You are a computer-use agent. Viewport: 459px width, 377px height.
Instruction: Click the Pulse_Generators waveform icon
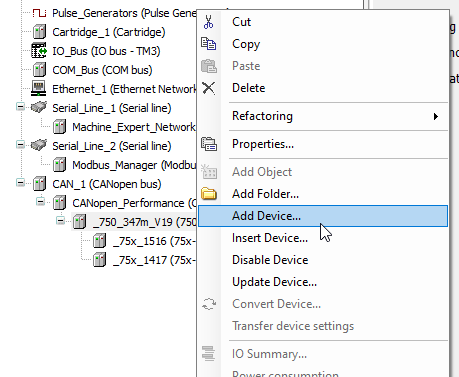tap(39, 13)
